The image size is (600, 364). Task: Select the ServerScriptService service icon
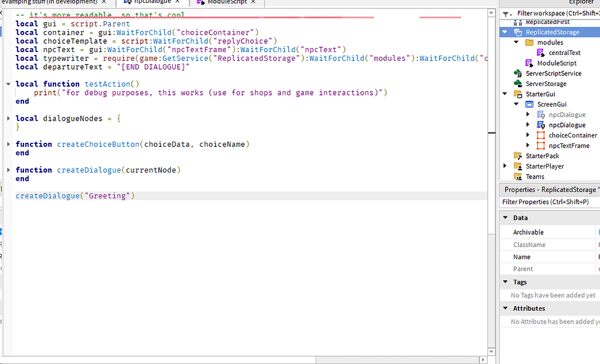517,73
